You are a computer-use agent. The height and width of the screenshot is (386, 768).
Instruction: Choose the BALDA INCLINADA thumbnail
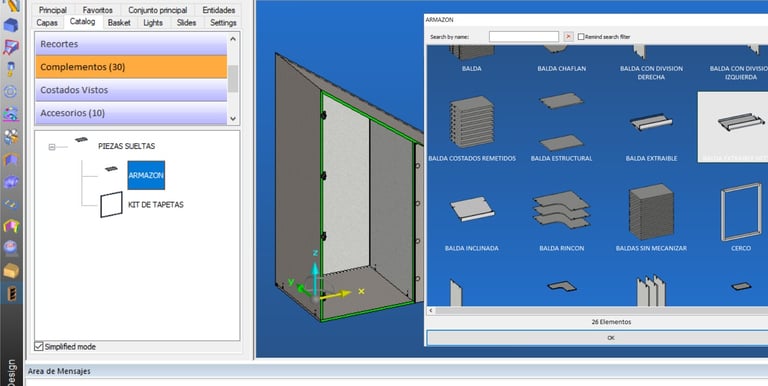(x=472, y=209)
